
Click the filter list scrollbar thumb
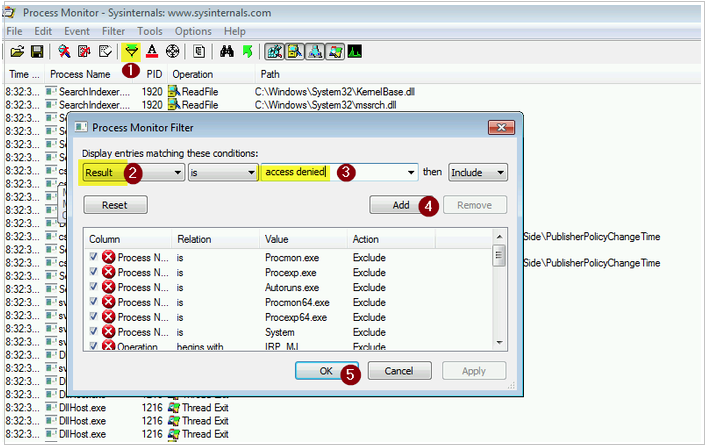[x=499, y=255]
